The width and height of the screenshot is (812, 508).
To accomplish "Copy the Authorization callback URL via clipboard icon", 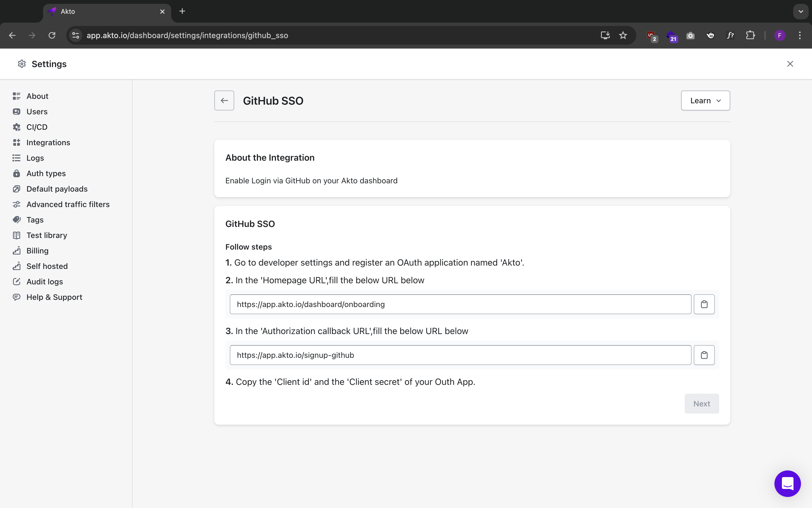I will pyautogui.click(x=704, y=355).
